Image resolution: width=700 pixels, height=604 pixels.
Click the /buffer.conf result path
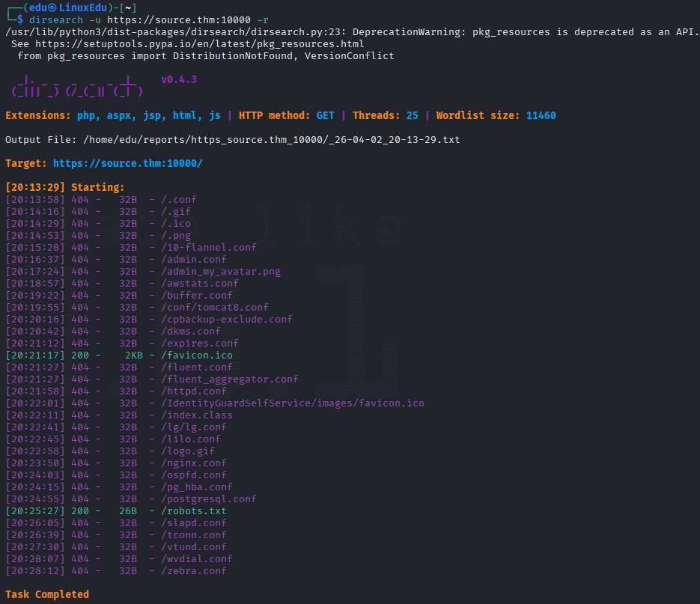[x=197, y=296]
